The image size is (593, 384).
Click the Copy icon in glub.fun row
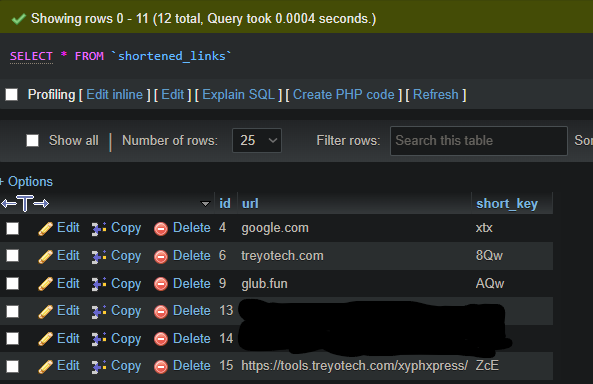point(99,284)
